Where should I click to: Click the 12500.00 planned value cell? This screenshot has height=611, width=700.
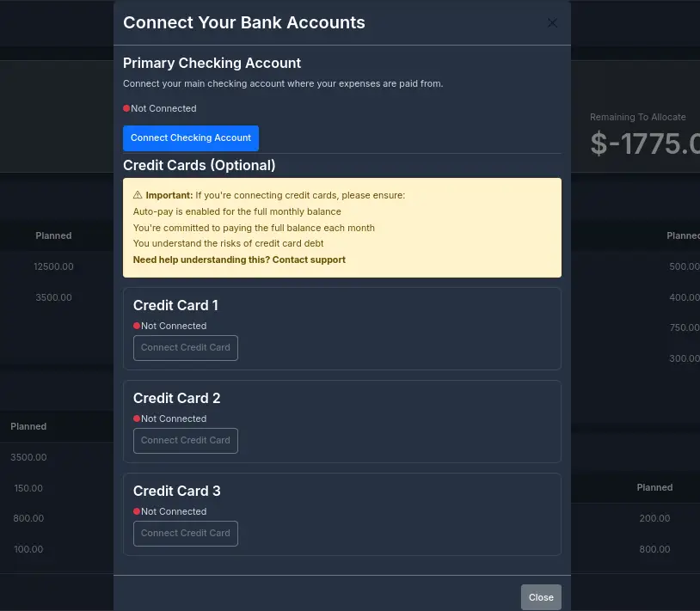(53, 266)
